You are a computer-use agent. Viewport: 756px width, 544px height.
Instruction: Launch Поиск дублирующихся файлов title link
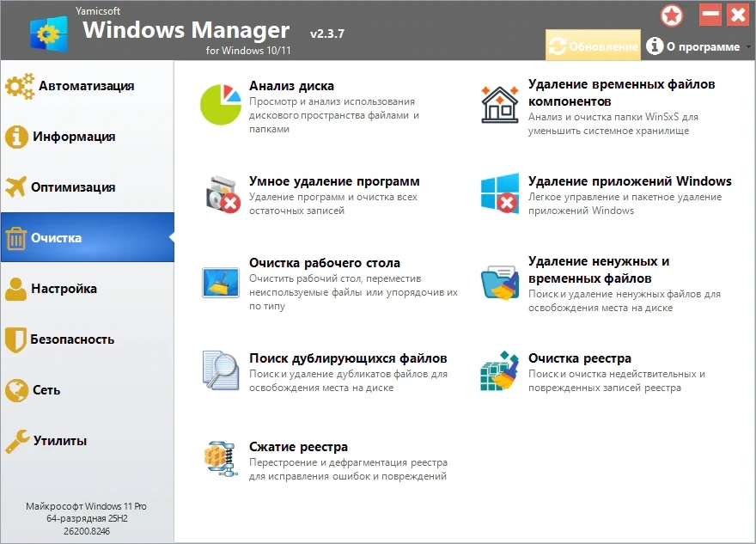tap(348, 358)
